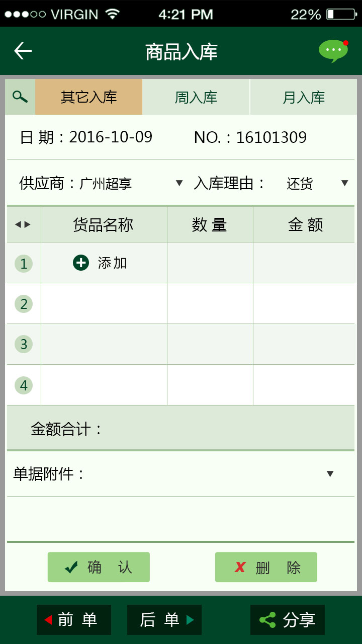Image resolution: width=362 pixels, height=644 pixels.
Task: Go to next order 后单
Action: tap(164, 620)
